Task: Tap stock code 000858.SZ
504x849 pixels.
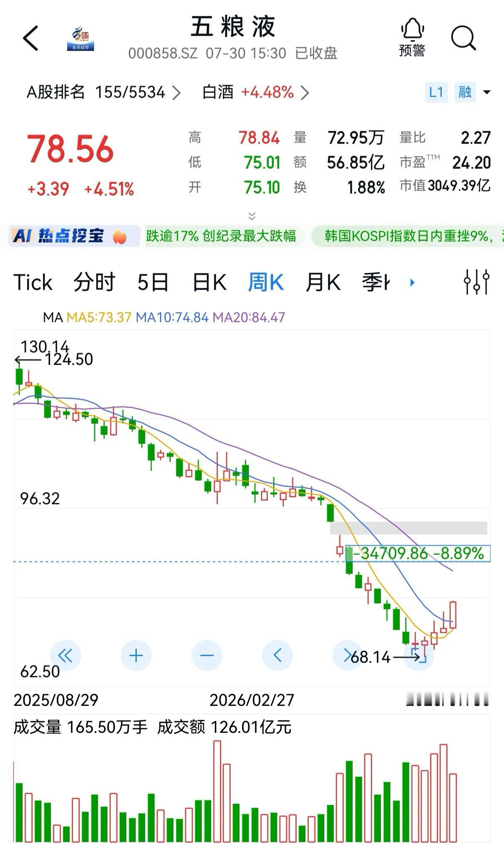Action: pos(163,54)
